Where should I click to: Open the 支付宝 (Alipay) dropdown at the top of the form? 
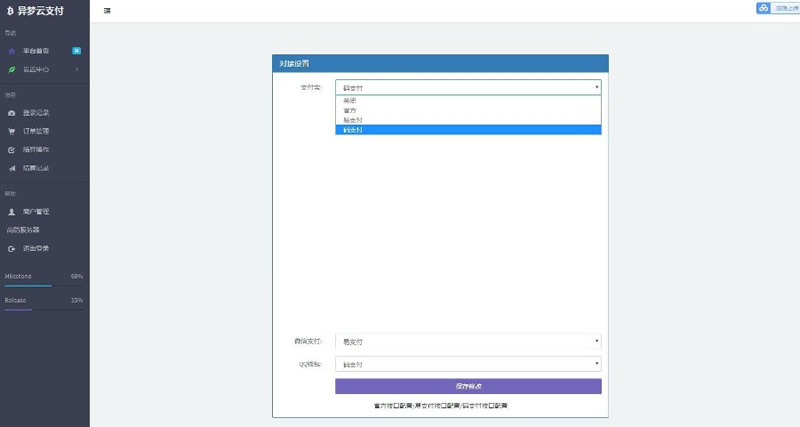point(468,87)
